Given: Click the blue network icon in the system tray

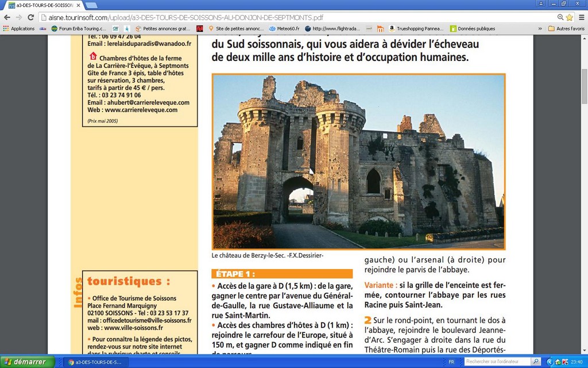Looking at the screenshot, I should tap(550, 362).
